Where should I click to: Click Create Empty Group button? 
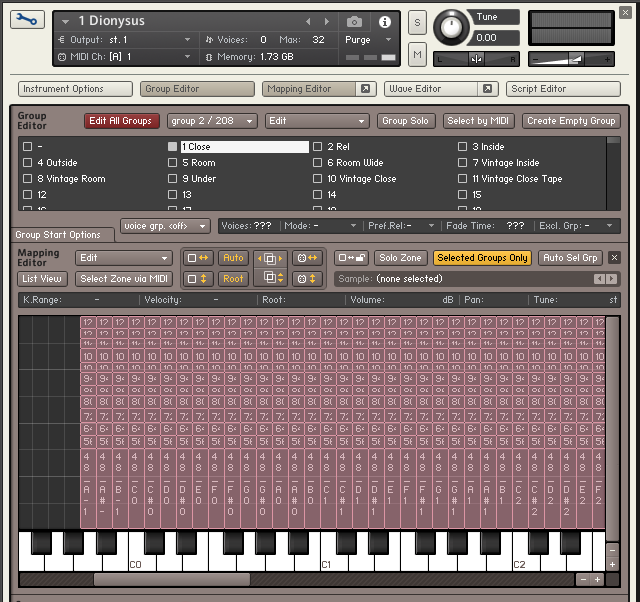click(571, 121)
